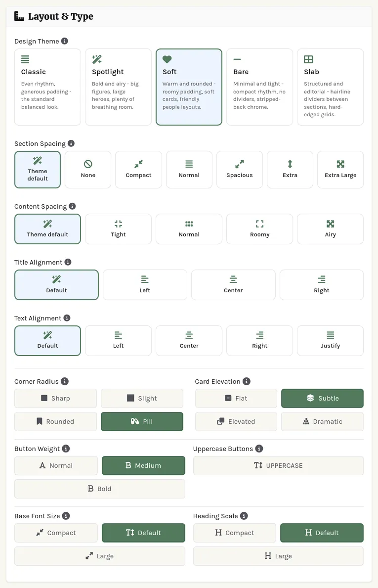Open the Design Theme info icon
The height and width of the screenshot is (588, 378).
coord(64,41)
